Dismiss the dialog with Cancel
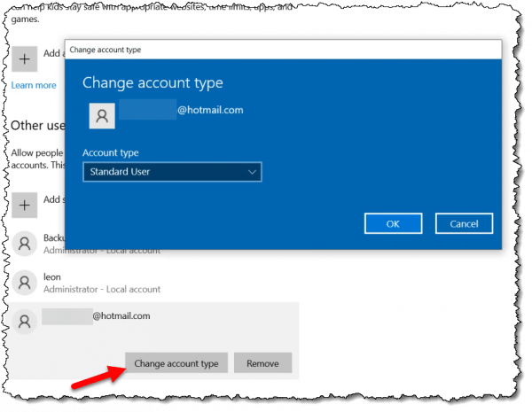 click(x=464, y=223)
